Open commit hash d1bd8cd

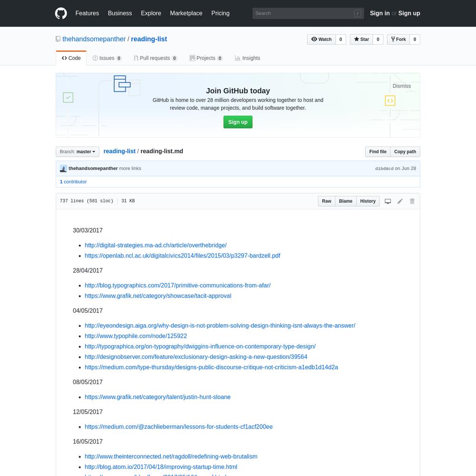tap(384, 169)
